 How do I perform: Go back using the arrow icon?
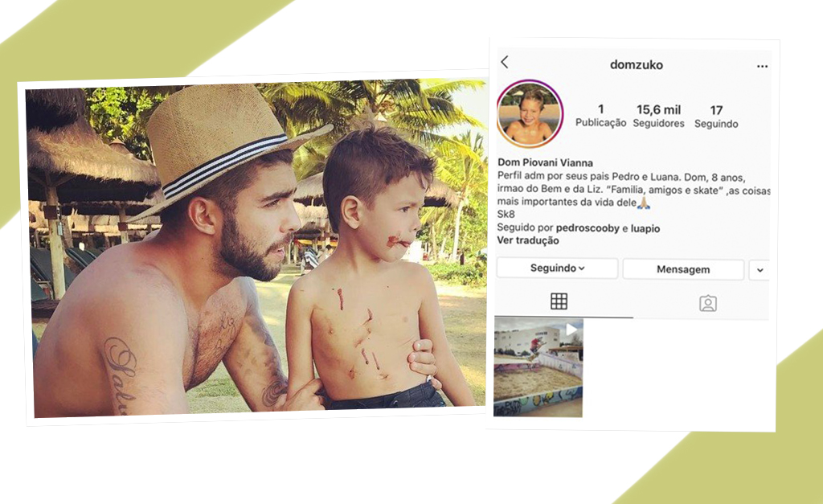[505, 62]
